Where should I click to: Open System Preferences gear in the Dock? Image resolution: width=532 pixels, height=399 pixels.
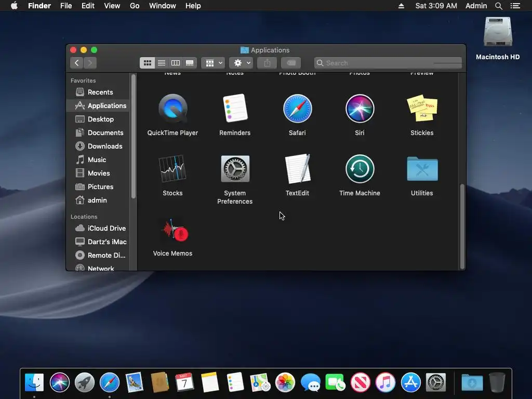[436, 382]
